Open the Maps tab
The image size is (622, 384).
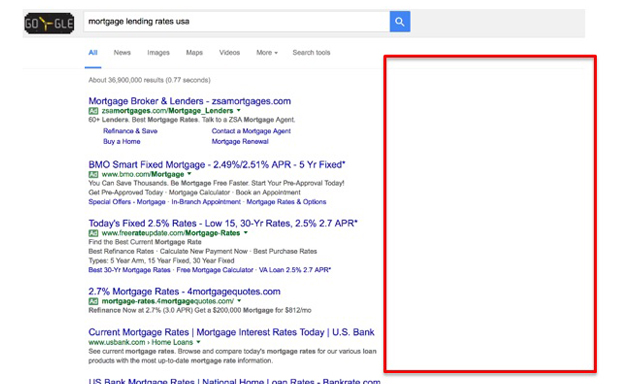click(194, 52)
